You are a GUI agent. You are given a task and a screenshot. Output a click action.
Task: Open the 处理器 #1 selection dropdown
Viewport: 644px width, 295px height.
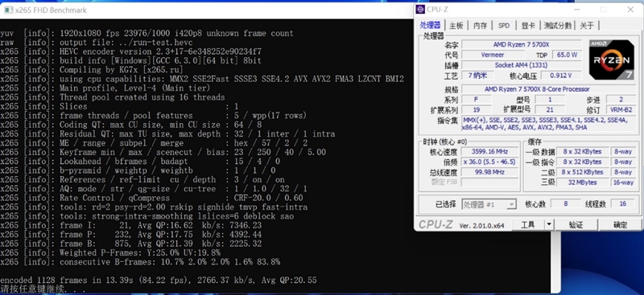(489, 204)
